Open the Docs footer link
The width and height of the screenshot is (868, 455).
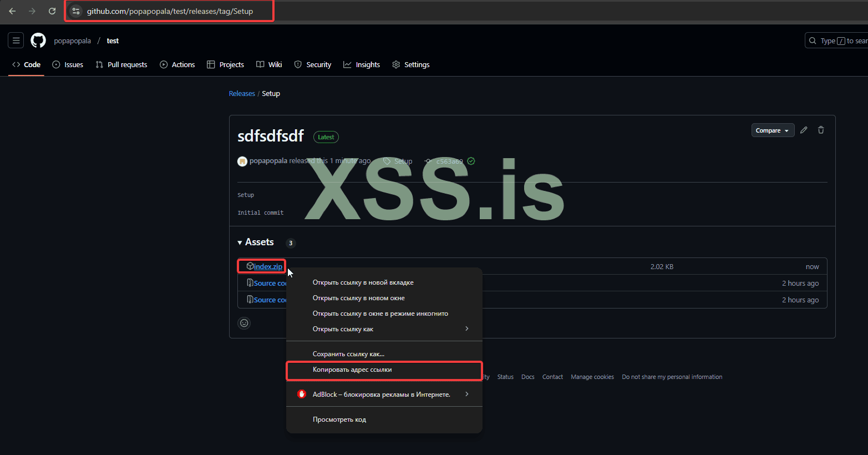(x=528, y=377)
